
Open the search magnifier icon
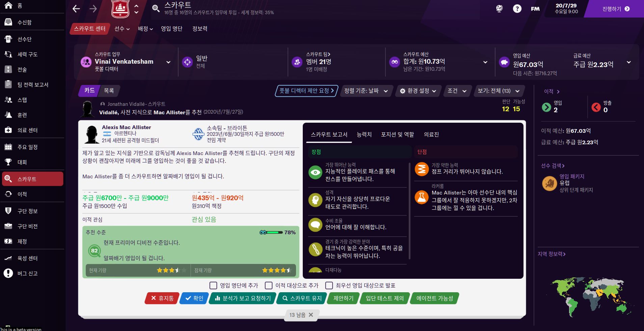click(x=156, y=8)
